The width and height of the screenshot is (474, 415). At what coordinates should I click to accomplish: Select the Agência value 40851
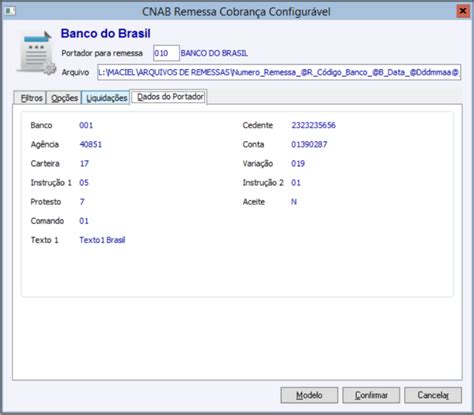[91, 144]
